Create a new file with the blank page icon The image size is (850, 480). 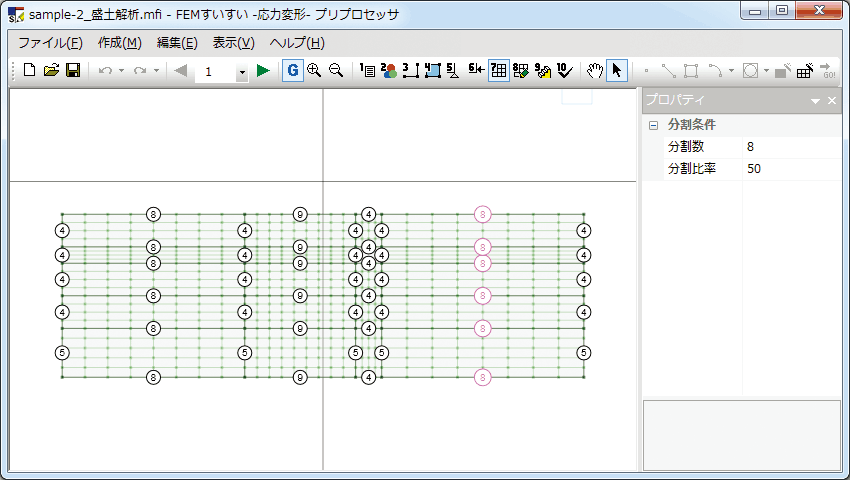pos(29,71)
